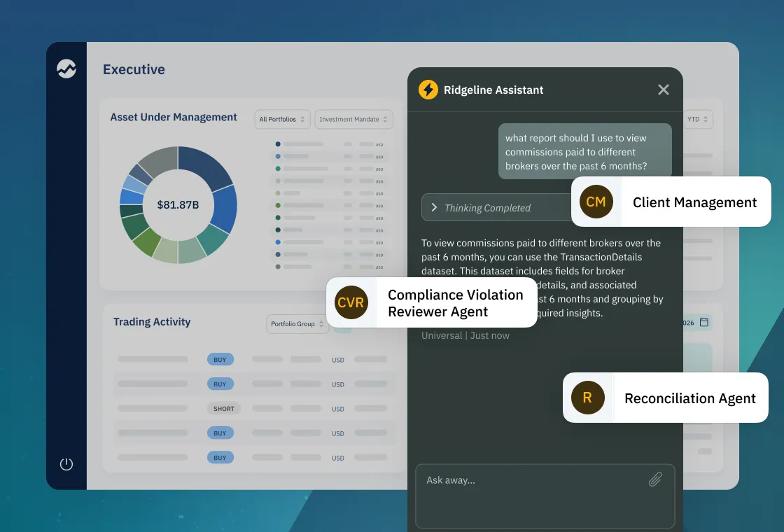This screenshot has width=784, height=532.
Task: Click the Asset Under Management title
Action: tap(174, 117)
